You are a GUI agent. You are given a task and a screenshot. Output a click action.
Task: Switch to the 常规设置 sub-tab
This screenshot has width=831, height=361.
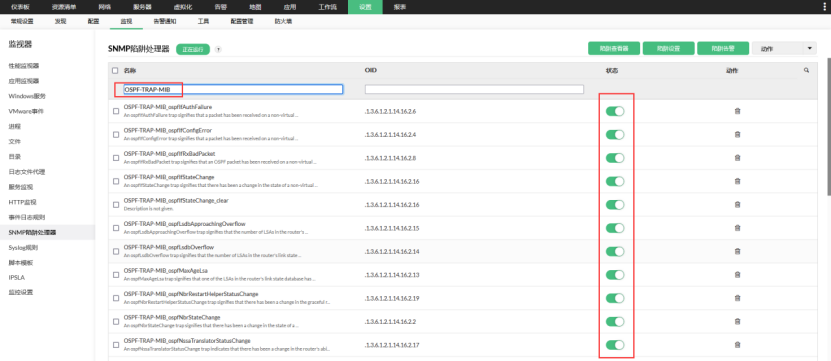point(21,22)
